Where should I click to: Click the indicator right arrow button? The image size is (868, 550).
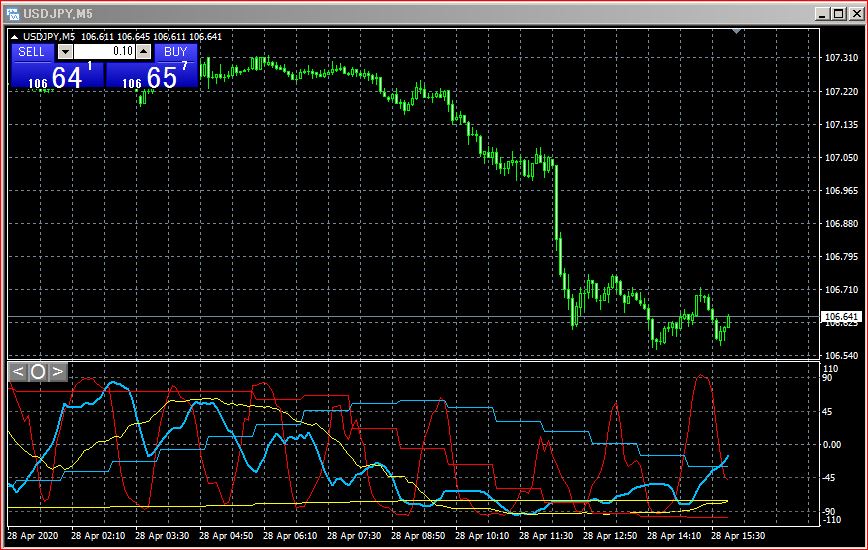click(58, 372)
